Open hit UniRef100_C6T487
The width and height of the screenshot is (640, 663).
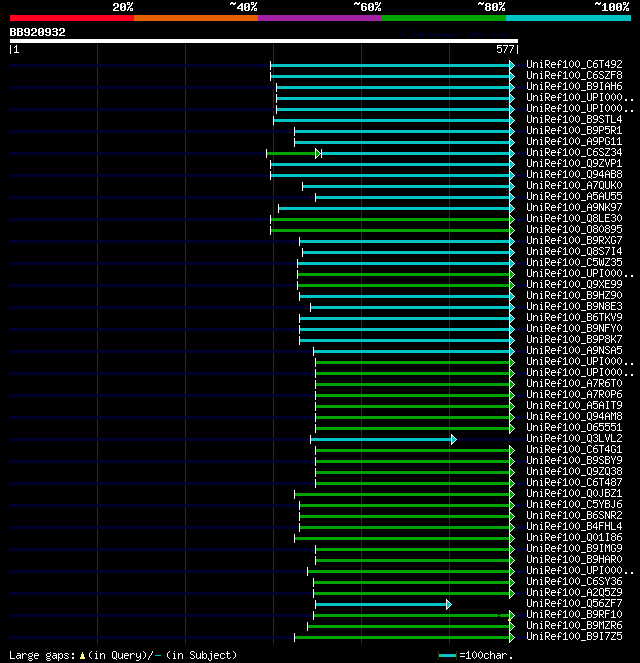574,482
